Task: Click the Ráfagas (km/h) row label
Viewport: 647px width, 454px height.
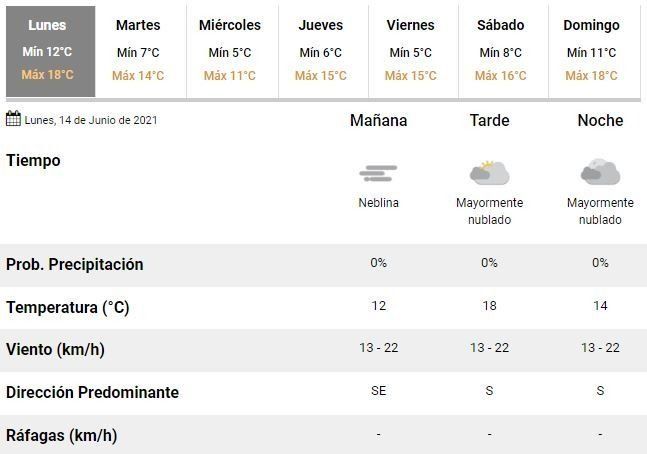Action: tap(61, 435)
